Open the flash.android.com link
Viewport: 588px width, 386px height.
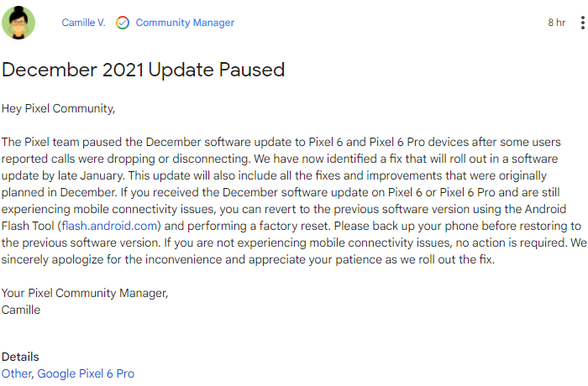109,227
